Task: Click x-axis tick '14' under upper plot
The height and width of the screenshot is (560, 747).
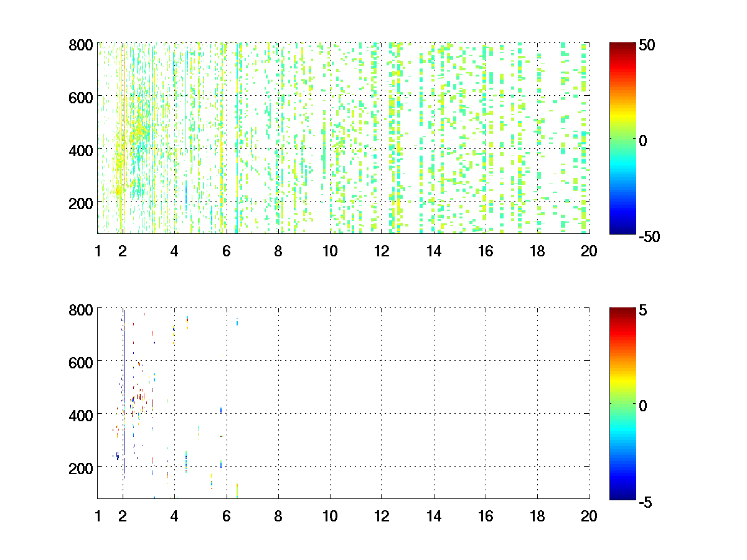Action: tap(433, 251)
